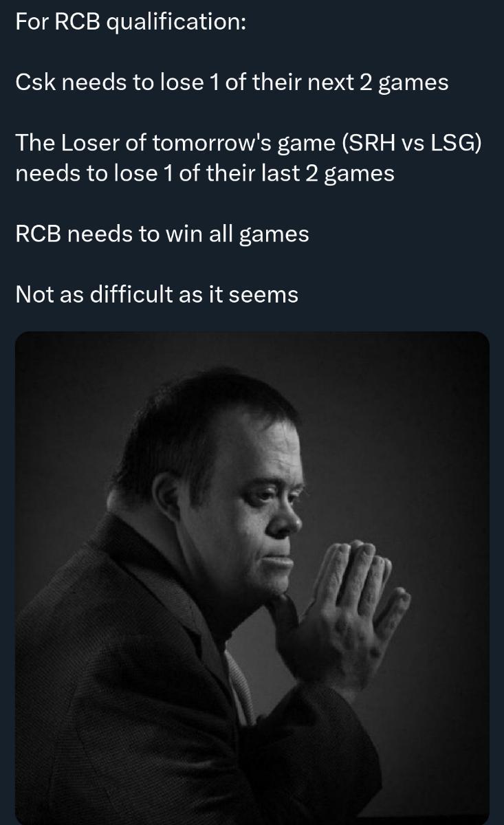Screen dimensions: 504x825
Task: Open the attached black-and-white photo
Action: [x=252, y=578]
